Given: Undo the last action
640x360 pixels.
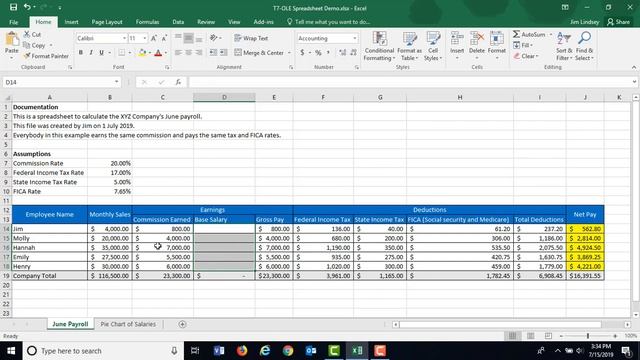Looking at the screenshot, I should (27, 7).
